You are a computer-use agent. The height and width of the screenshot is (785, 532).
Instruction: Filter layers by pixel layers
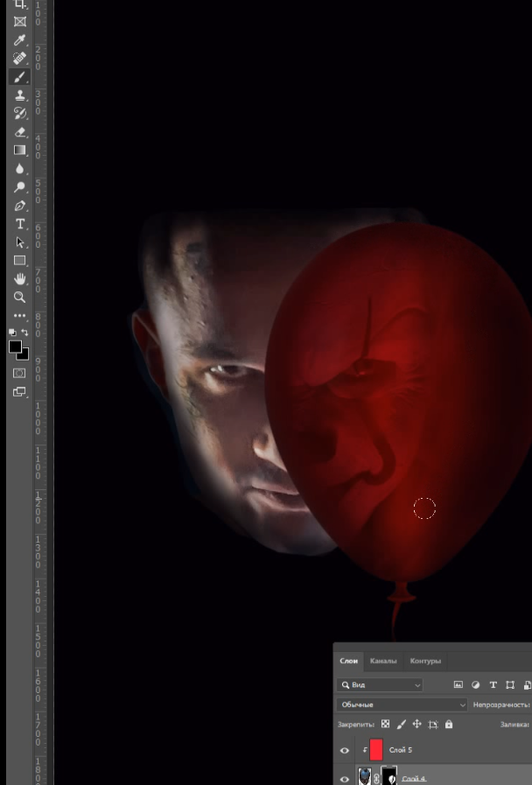point(458,685)
